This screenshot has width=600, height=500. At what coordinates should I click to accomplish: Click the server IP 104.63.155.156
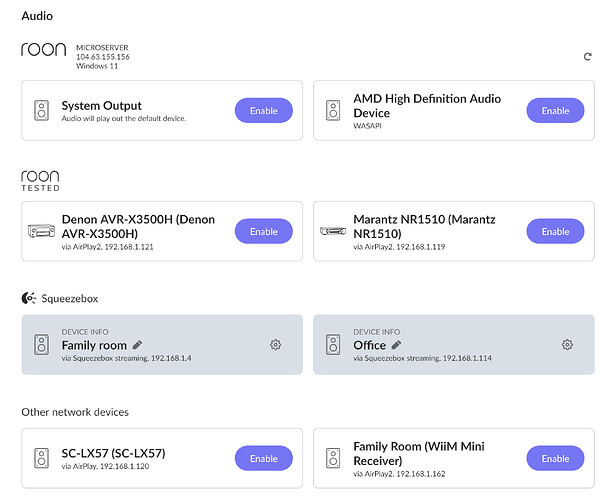pyautogui.click(x=103, y=57)
